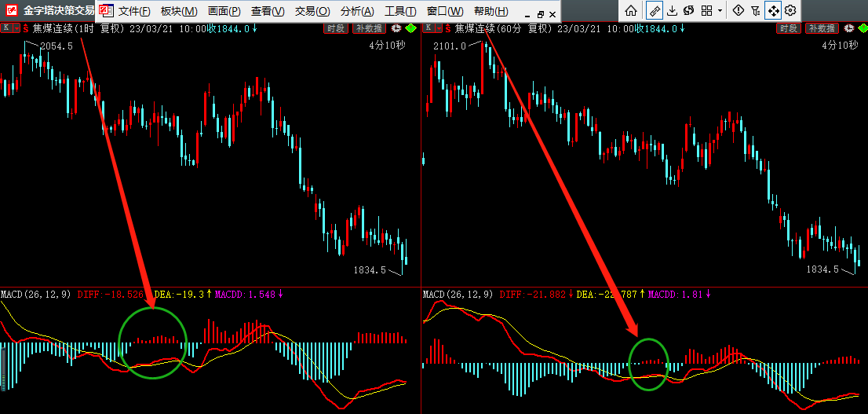868x414 pixels.
Task: Click 补数据 button on 60分 chart
Action: (822, 28)
